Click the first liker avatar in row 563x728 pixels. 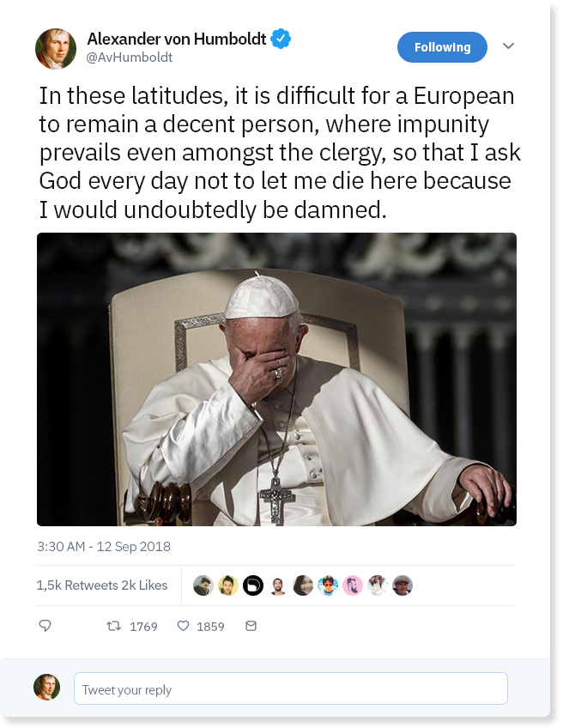(203, 585)
